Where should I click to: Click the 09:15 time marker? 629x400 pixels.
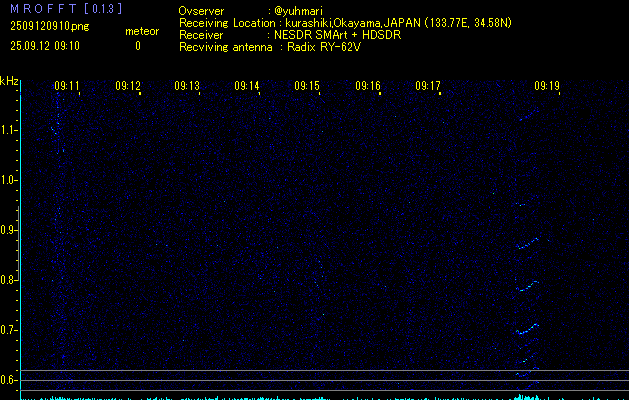[x=307, y=86]
